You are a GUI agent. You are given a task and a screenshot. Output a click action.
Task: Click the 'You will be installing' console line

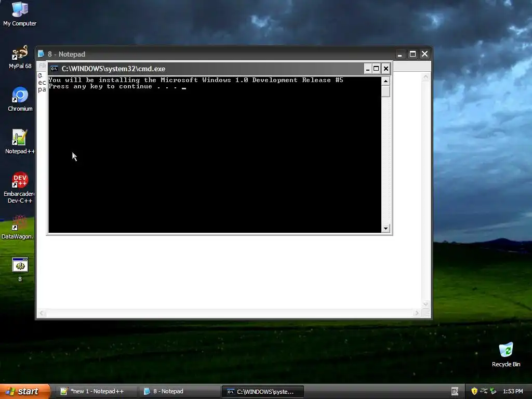(x=196, y=80)
